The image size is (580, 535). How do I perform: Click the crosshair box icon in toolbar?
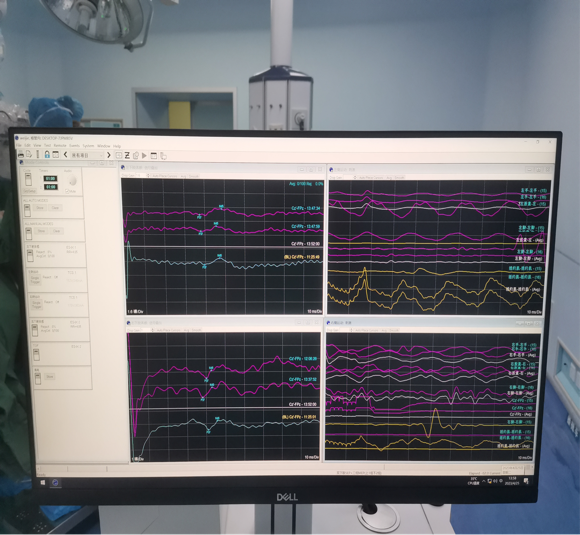119,155
